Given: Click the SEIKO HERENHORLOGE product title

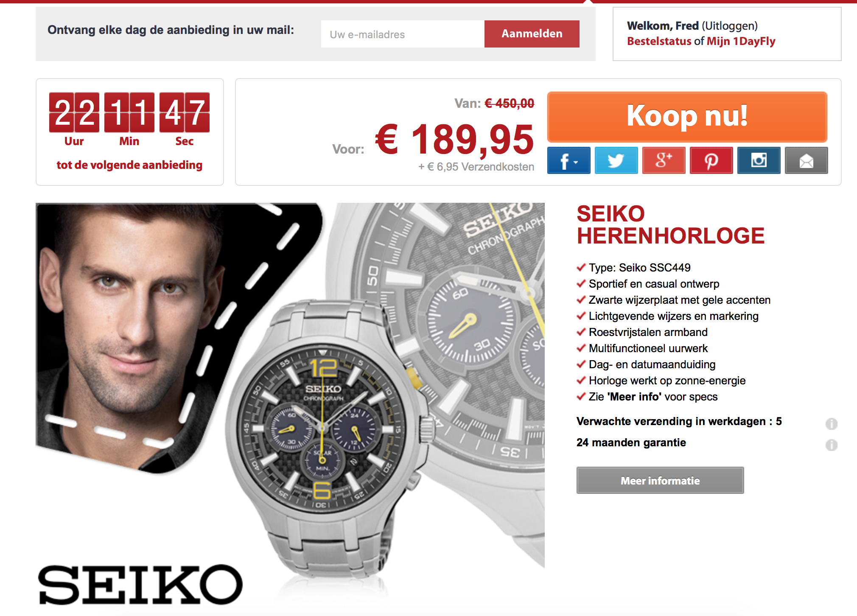Looking at the screenshot, I should [x=670, y=225].
